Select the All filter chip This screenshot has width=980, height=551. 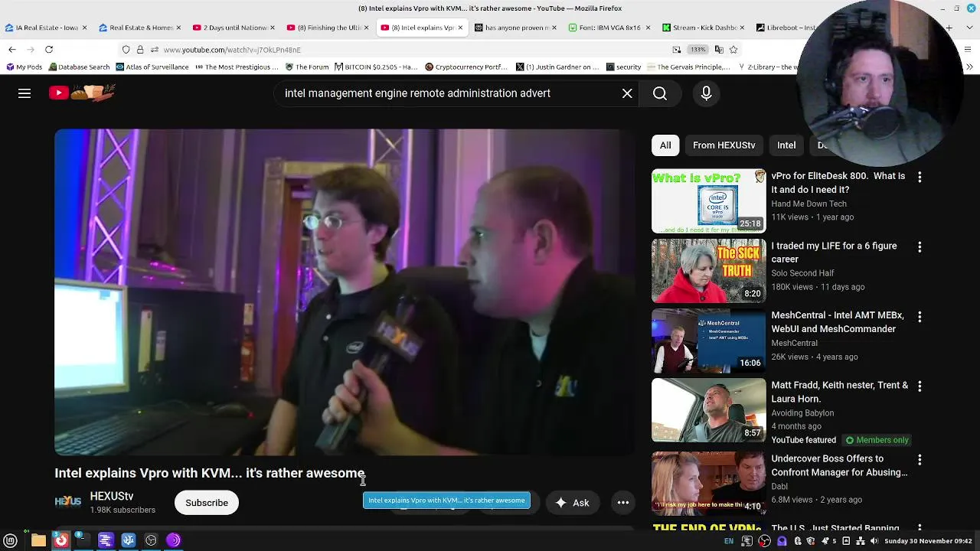click(x=665, y=145)
